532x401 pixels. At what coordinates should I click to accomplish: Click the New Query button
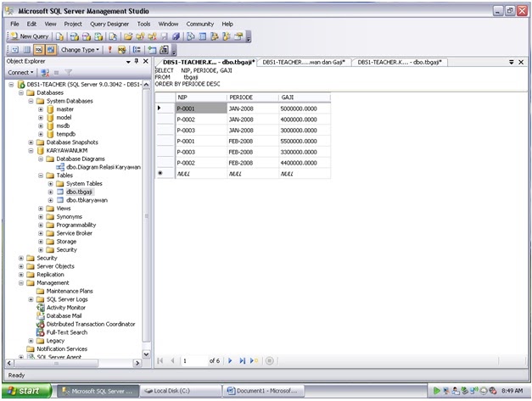coord(30,36)
